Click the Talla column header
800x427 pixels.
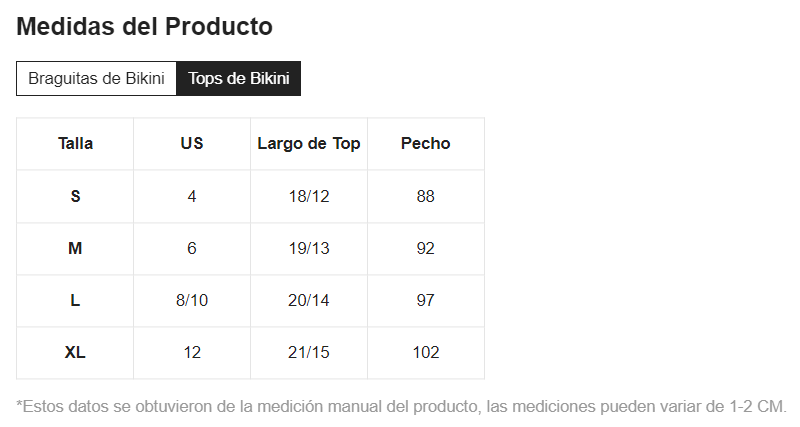tap(75, 143)
